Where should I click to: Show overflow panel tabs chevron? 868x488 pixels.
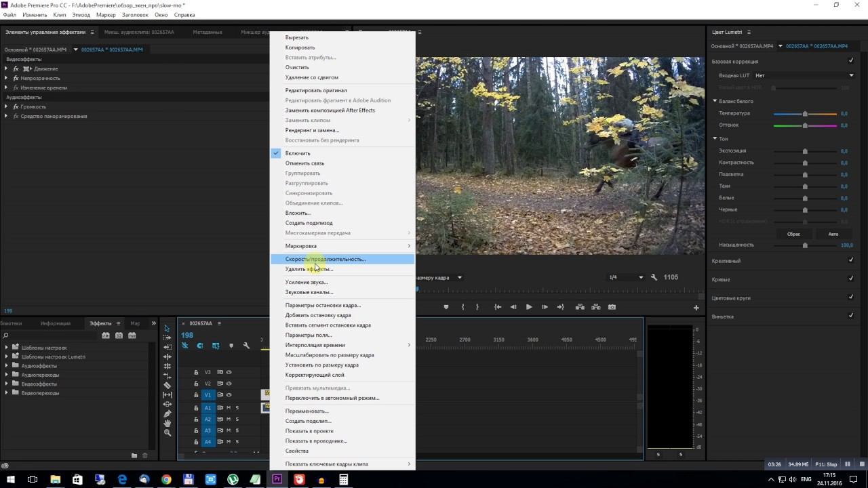tap(154, 323)
